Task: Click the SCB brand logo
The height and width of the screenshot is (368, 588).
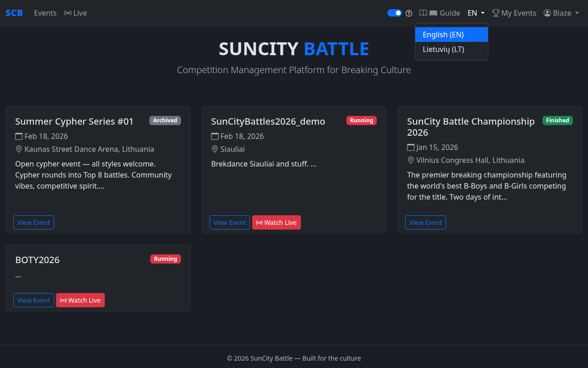Action: point(14,13)
